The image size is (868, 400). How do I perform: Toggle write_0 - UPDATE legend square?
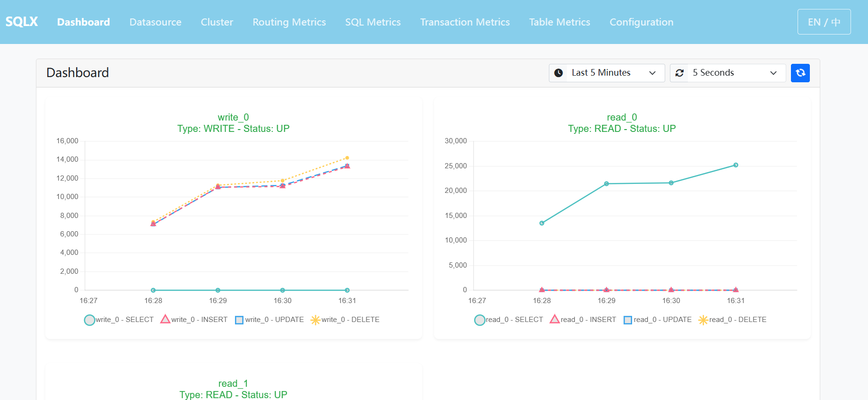pyautogui.click(x=239, y=320)
